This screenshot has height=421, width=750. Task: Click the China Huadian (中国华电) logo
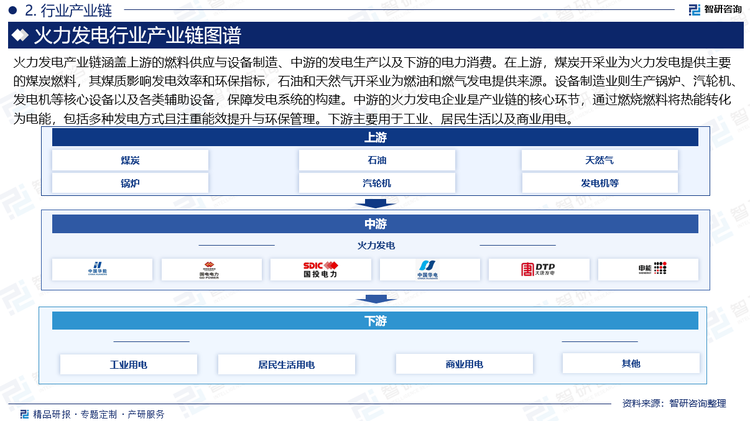(427, 270)
